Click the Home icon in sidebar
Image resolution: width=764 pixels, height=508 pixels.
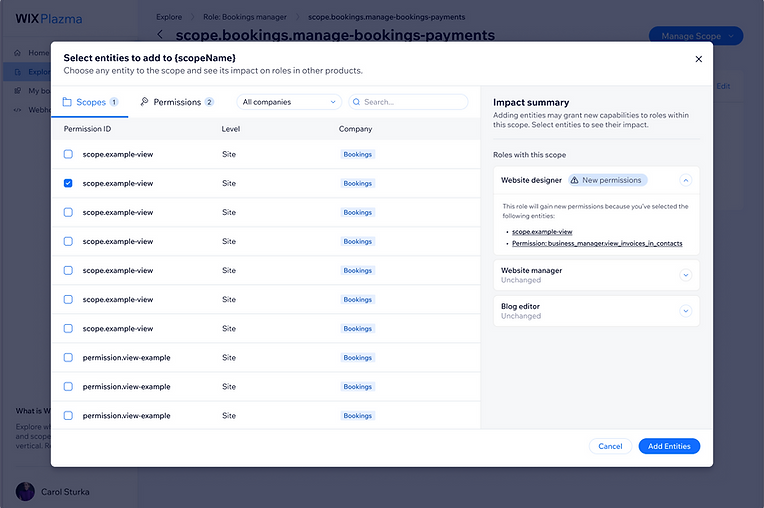18,53
